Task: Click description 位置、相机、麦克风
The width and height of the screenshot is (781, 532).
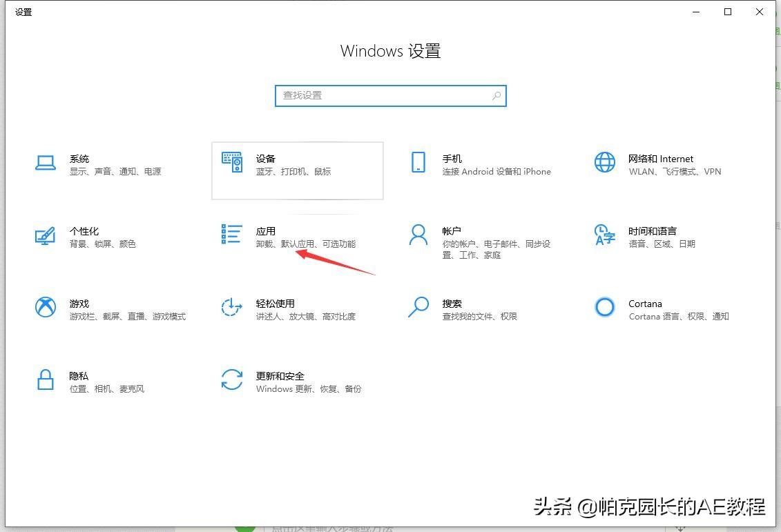Action: [x=106, y=389]
